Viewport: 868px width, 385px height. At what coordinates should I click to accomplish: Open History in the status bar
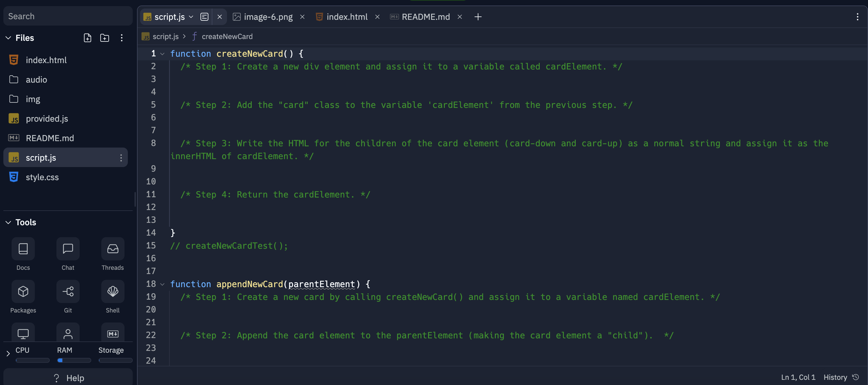tap(836, 377)
